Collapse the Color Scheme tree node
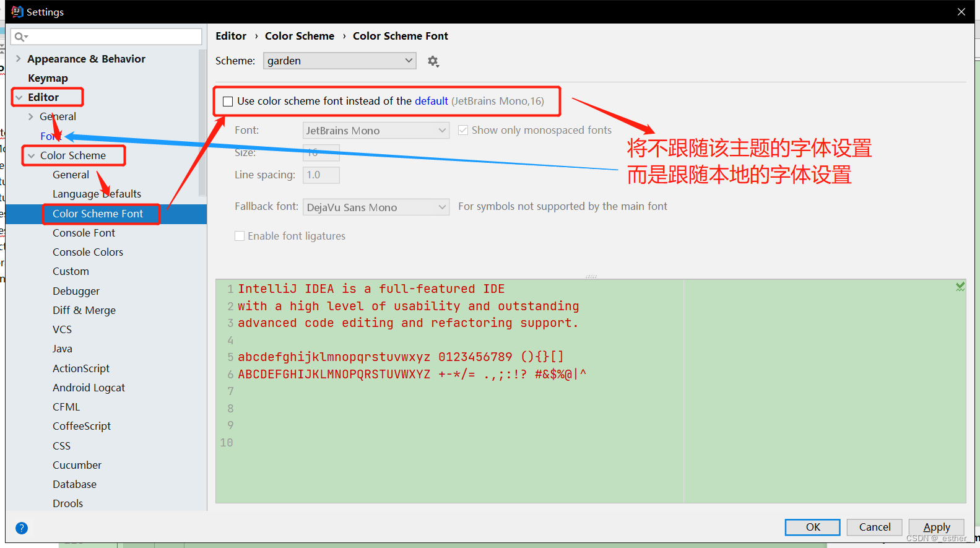The width and height of the screenshot is (980, 548). click(x=32, y=155)
